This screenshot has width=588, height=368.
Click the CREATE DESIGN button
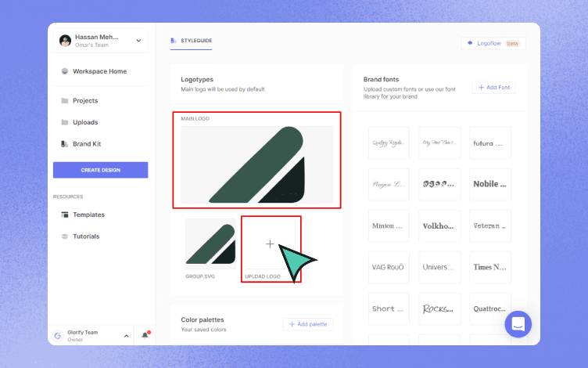[101, 170]
